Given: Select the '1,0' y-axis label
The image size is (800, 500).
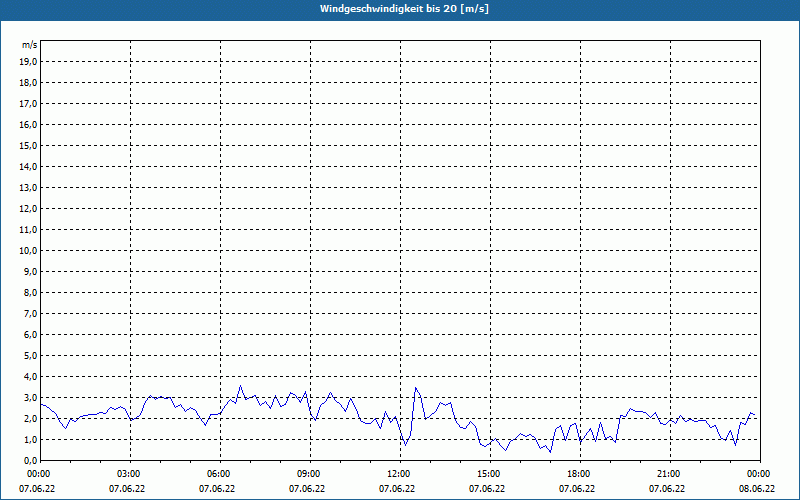Looking at the screenshot, I should 30,439.
